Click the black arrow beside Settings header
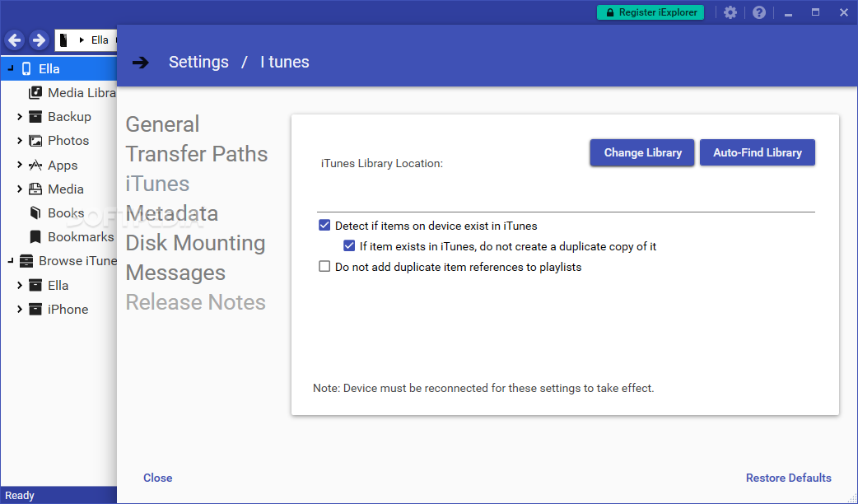 tap(141, 63)
